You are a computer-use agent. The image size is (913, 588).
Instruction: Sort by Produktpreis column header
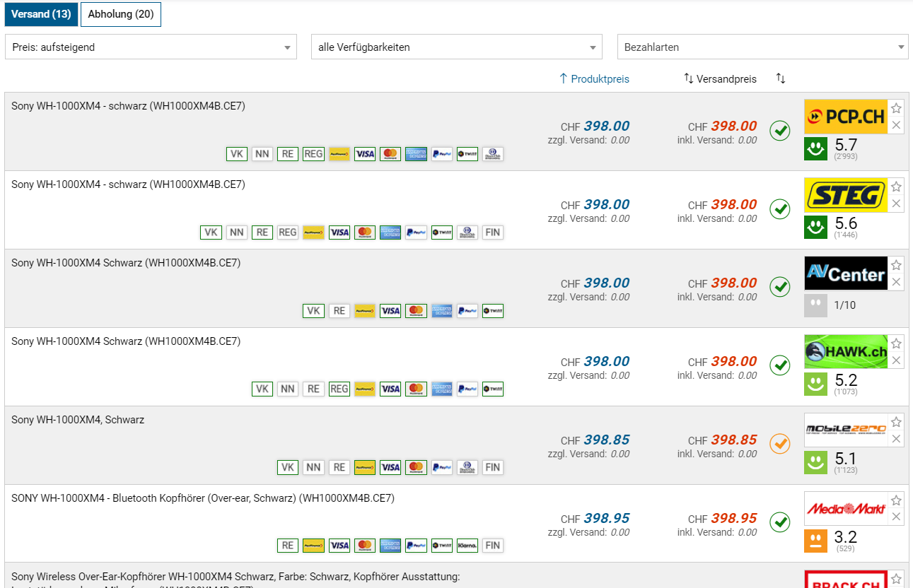594,79
